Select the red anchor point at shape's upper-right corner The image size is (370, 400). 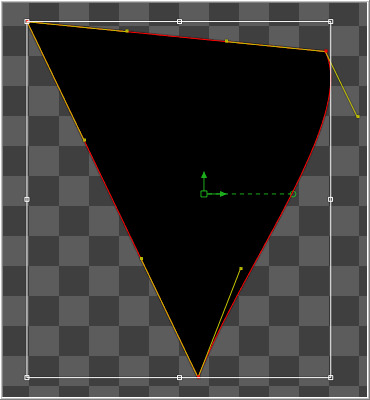pos(326,51)
